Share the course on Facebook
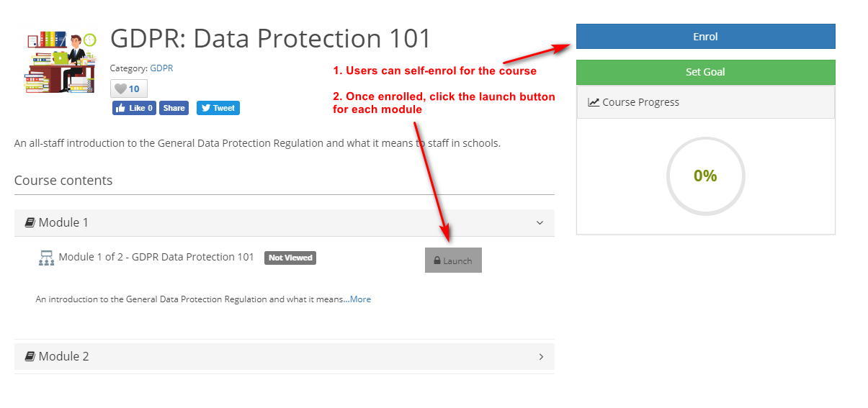This screenshot has width=868, height=408. tap(174, 108)
